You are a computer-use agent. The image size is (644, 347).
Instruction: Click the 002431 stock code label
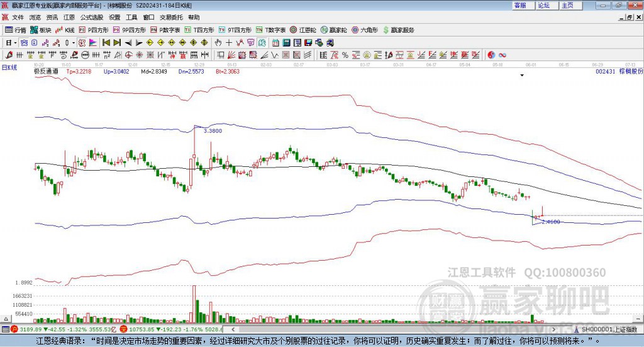coord(606,72)
